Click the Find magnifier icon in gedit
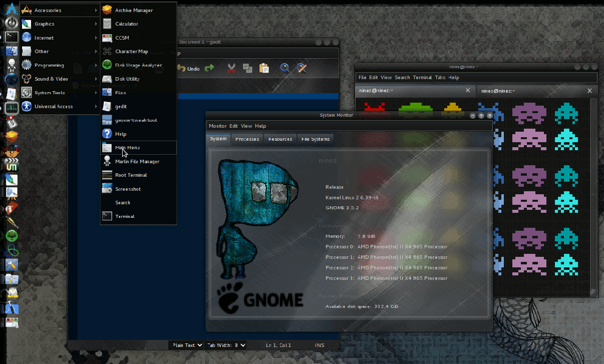604x364 pixels. coord(285,68)
